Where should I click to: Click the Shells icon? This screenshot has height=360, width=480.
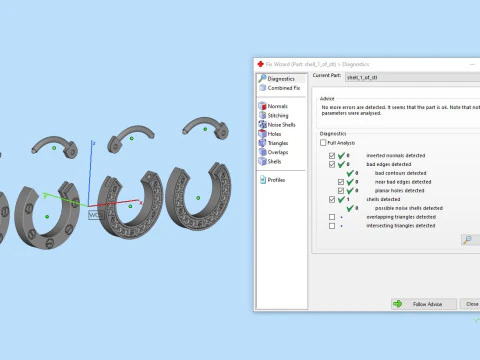(x=262, y=161)
